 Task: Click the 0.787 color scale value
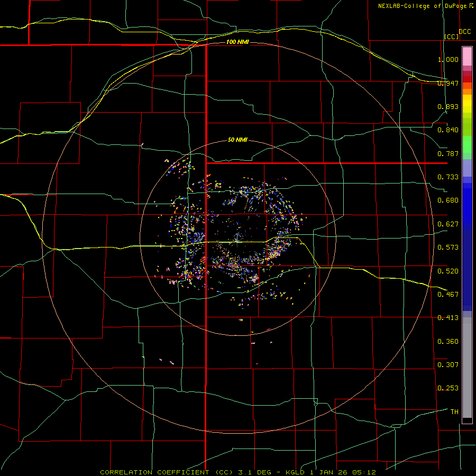[x=448, y=153]
